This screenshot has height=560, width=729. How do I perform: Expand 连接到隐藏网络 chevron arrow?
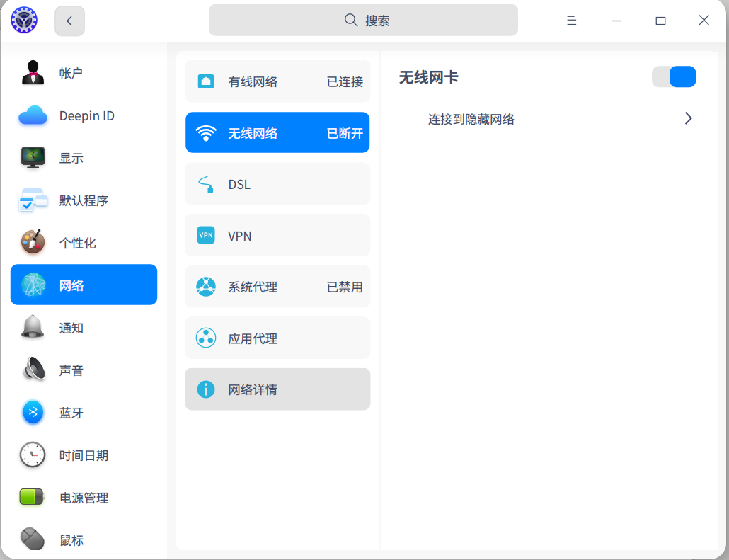(x=688, y=119)
